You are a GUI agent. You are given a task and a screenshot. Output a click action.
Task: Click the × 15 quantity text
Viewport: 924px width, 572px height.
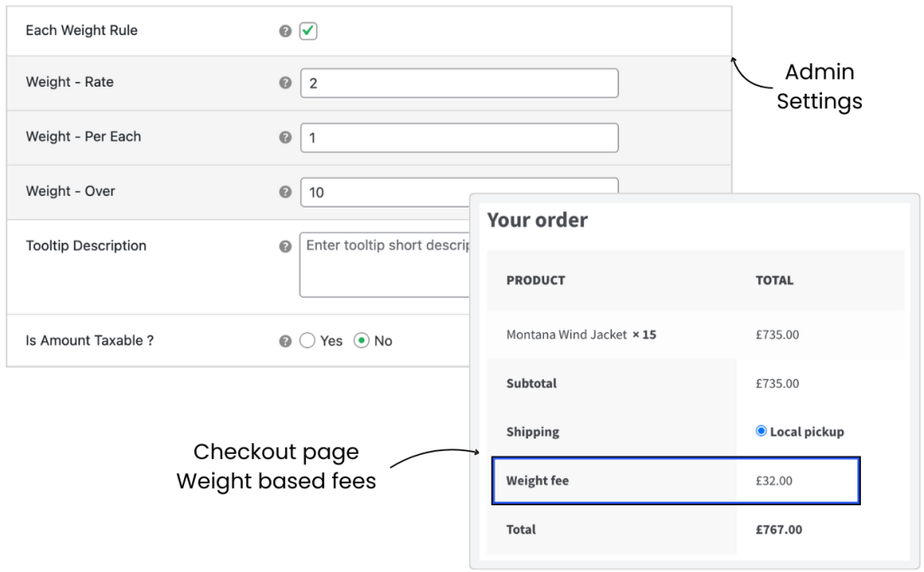click(x=644, y=335)
